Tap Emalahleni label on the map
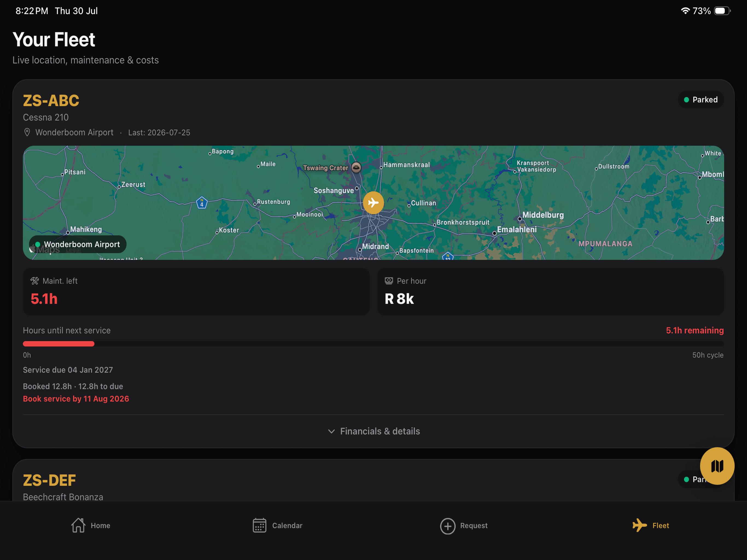 pos(517,229)
